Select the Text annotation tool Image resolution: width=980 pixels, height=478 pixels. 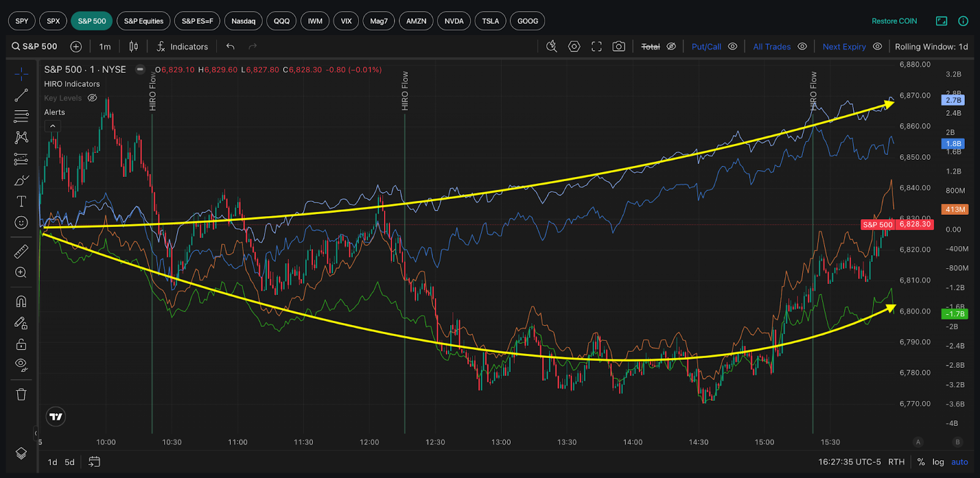(x=21, y=201)
